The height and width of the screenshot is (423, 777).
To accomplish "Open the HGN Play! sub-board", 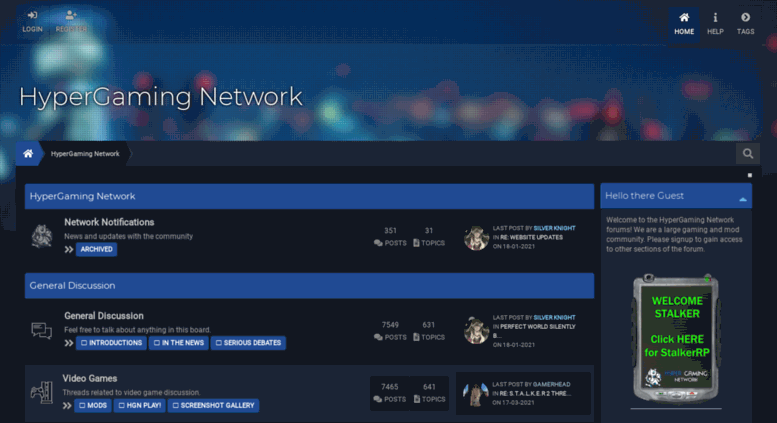I will click(140, 405).
